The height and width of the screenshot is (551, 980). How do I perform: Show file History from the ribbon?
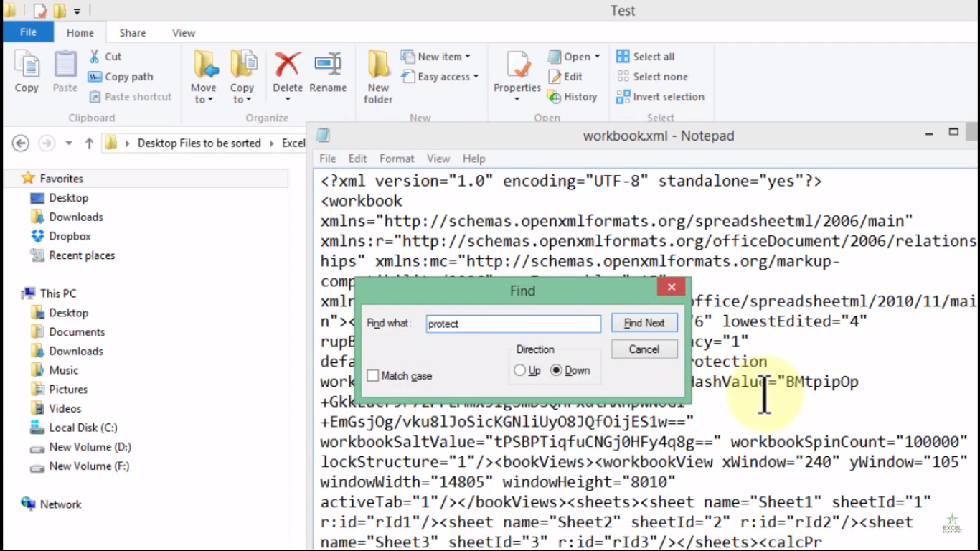[x=572, y=96]
